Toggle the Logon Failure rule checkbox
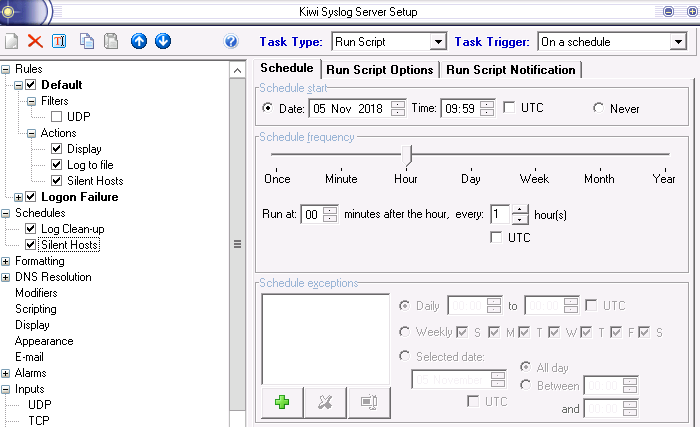 click(x=30, y=197)
